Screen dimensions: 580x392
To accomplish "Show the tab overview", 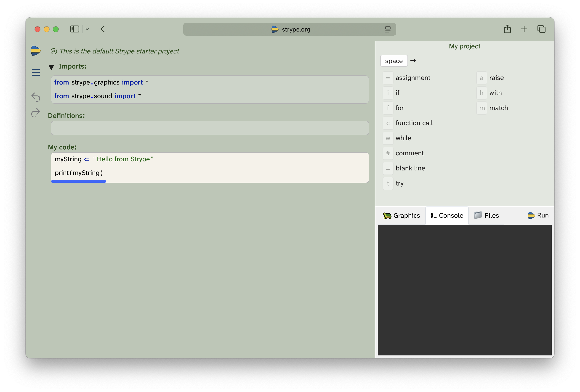I will tap(541, 29).
